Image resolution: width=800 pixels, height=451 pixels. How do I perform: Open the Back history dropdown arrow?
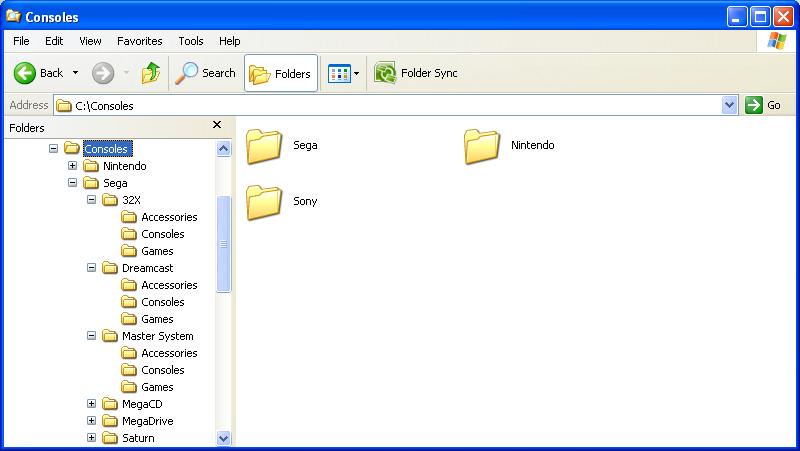click(76, 73)
